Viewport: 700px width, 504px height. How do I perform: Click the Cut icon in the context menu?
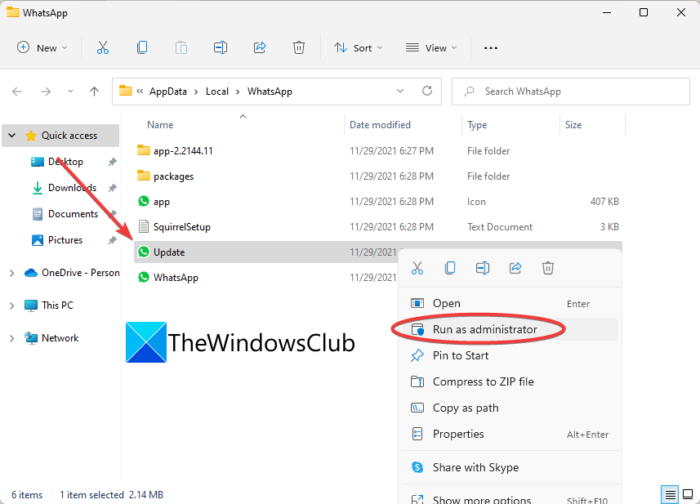pos(417,268)
